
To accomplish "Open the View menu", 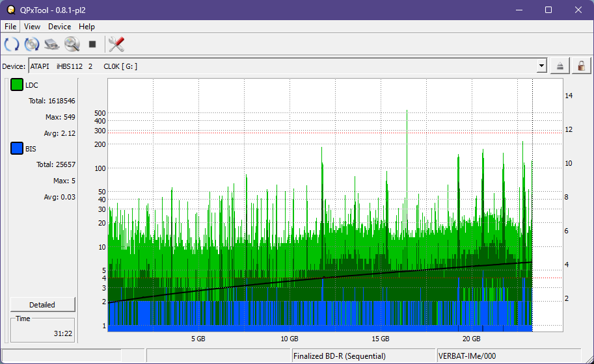I will (x=32, y=27).
